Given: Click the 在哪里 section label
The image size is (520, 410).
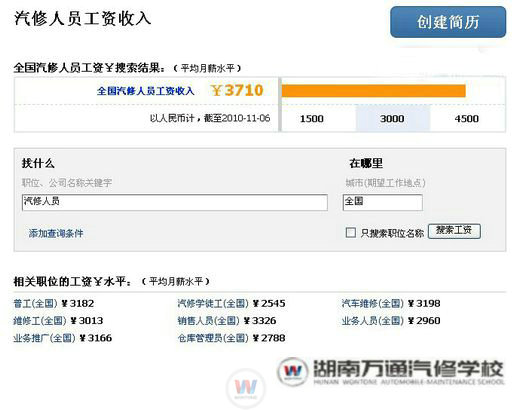Looking at the screenshot, I should [x=366, y=163].
